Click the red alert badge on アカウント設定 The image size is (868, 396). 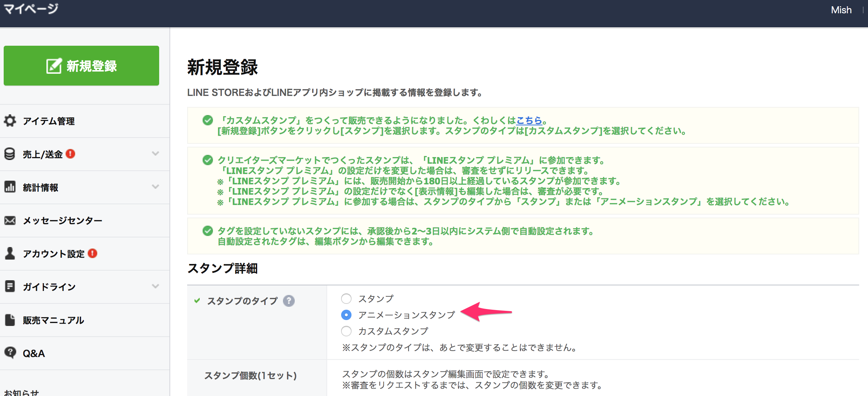click(92, 253)
